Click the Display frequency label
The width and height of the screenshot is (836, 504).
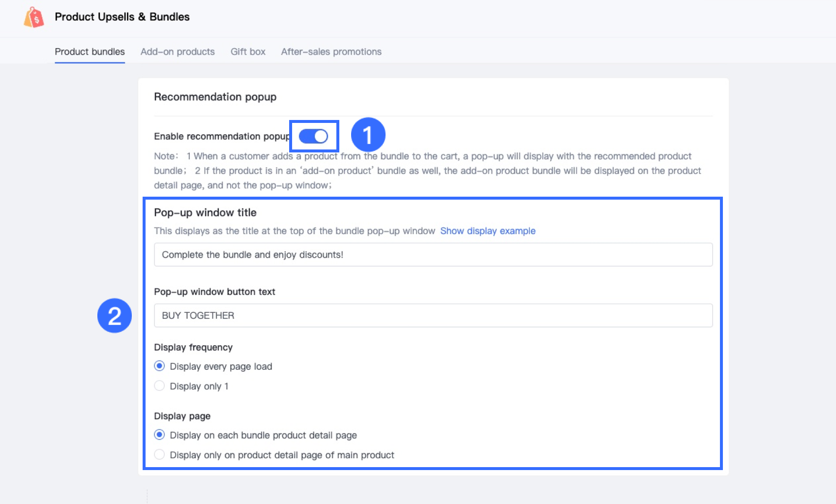tap(193, 347)
